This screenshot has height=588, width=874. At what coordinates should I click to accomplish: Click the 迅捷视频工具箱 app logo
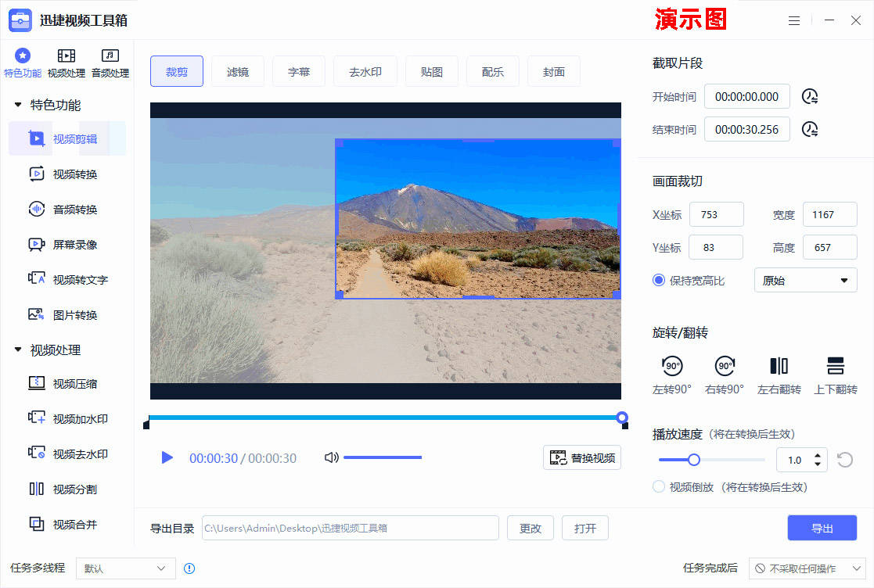(20, 20)
